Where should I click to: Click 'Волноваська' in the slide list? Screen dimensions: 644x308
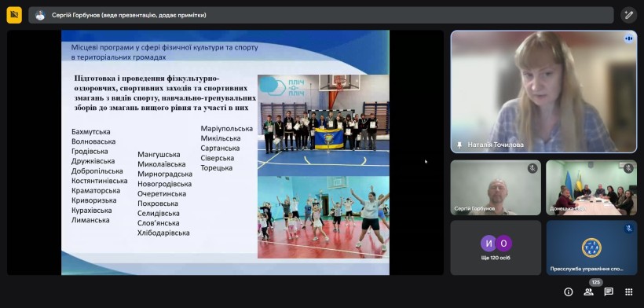(x=93, y=141)
